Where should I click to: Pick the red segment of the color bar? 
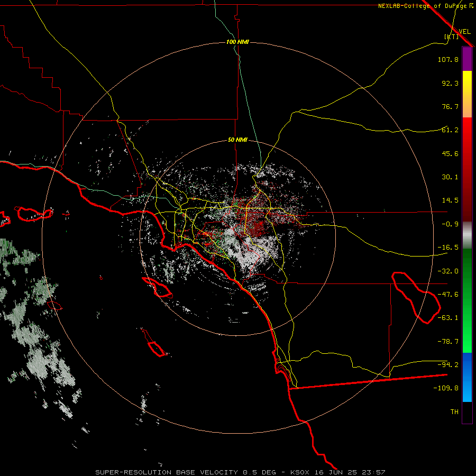click(467, 169)
